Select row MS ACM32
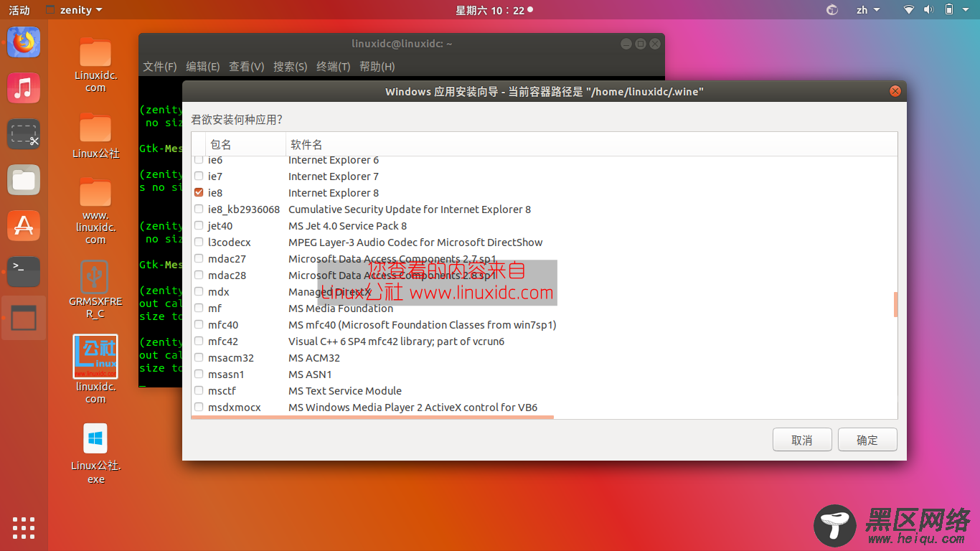The height and width of the screenshot is (551, 980). (x=545, y=358)
